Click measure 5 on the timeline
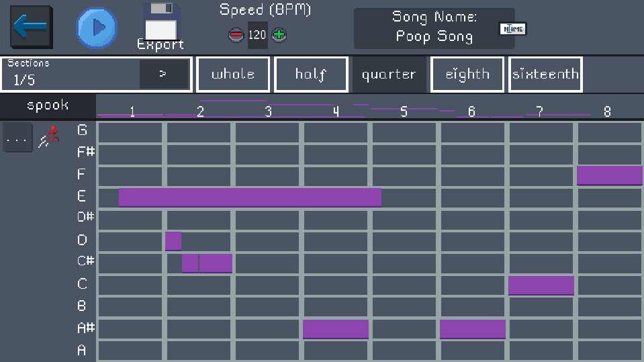644x362 pixels. coord(404,111)
